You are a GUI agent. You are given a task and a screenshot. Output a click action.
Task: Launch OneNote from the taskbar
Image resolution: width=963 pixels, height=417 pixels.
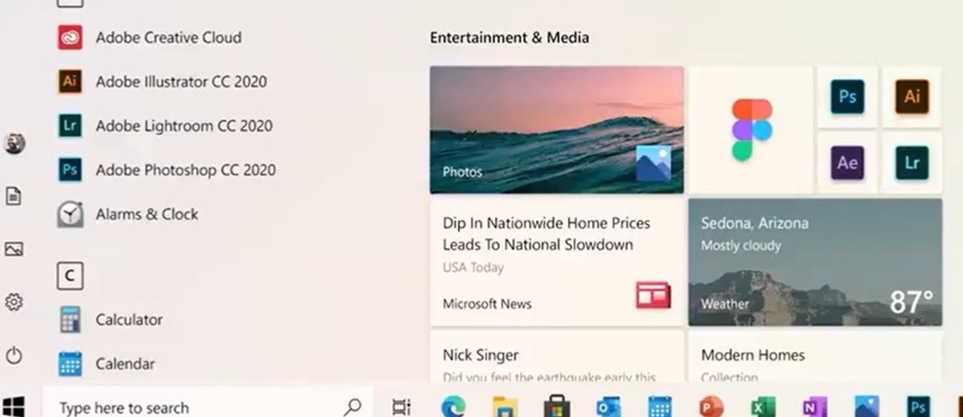point(815,407)
